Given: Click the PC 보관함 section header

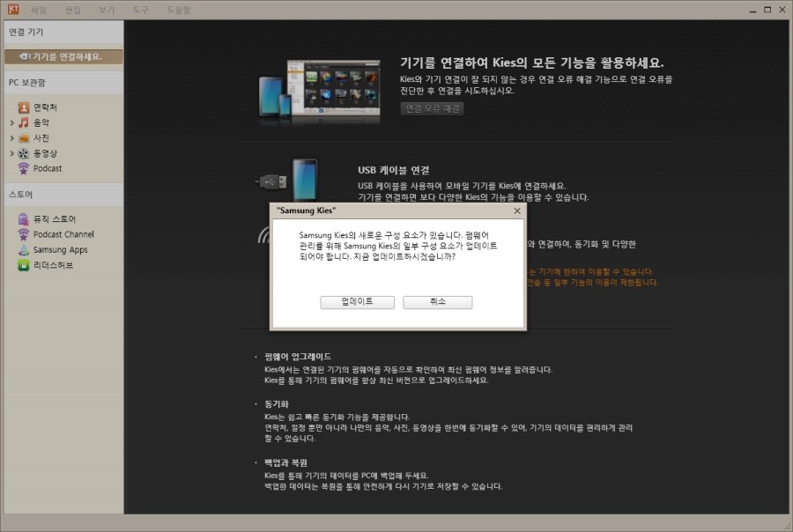Looking at the screenshot, I should [63, 83].
